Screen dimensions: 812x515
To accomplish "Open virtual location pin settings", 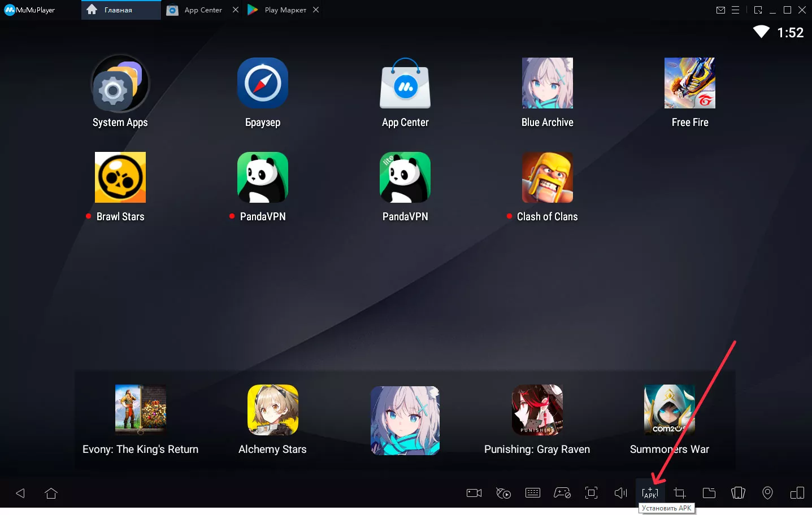I will pyautogui.click(x=768, y=493).
